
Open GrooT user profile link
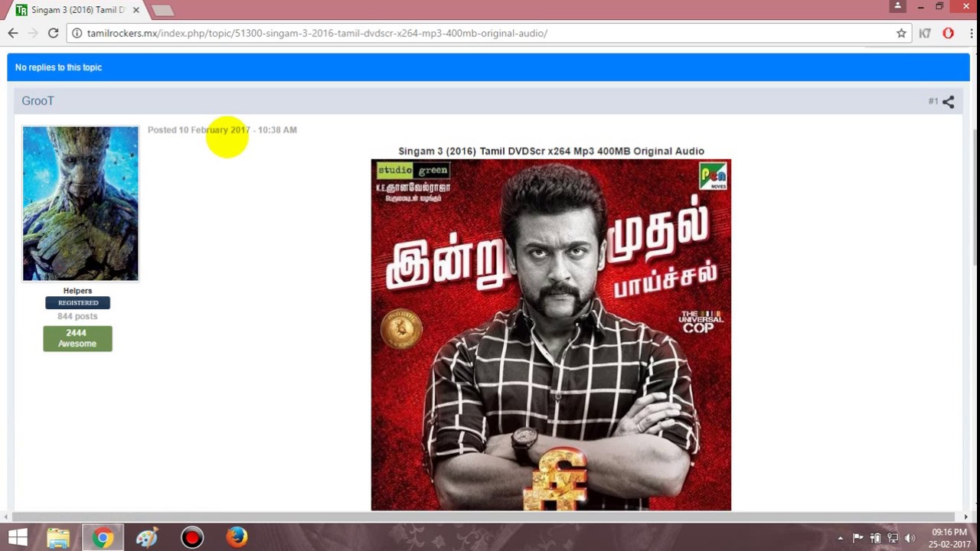click(x=38, y=101)
